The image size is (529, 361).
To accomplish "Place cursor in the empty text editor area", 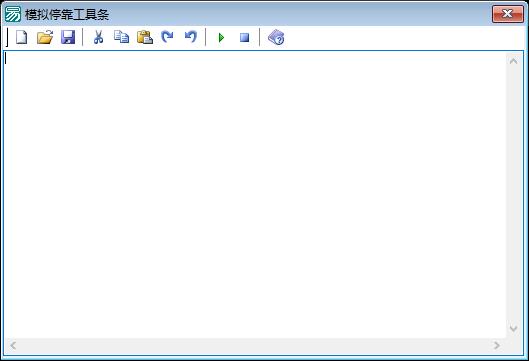I will 255,195.
